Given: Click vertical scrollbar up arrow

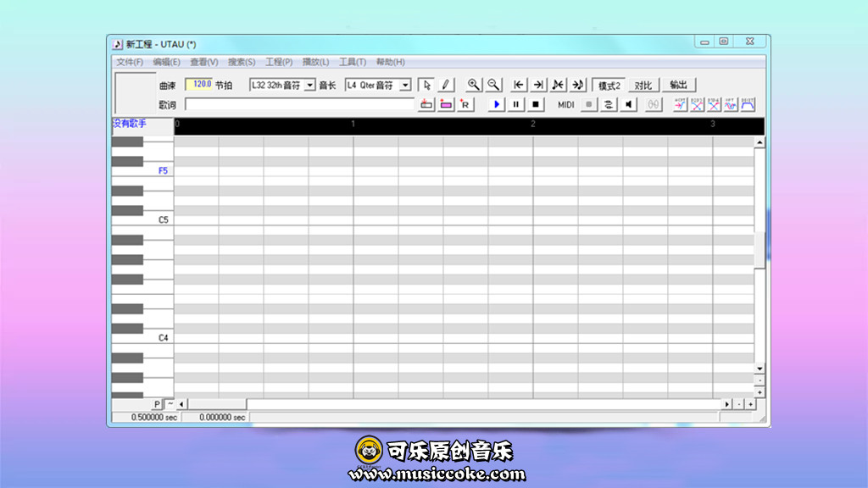Looking at the screenshot, I should (x=759, y=142).
